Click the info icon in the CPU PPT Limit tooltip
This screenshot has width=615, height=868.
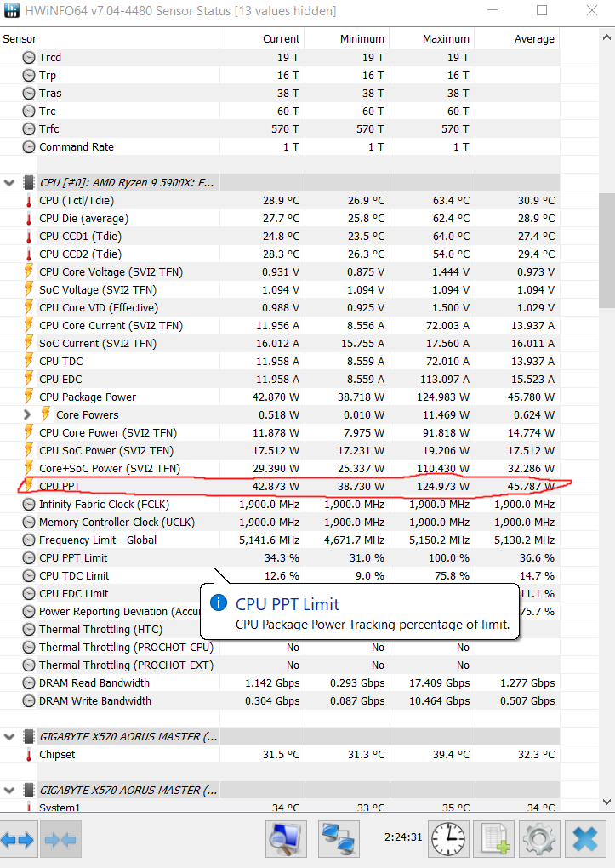tap(219, 602)
